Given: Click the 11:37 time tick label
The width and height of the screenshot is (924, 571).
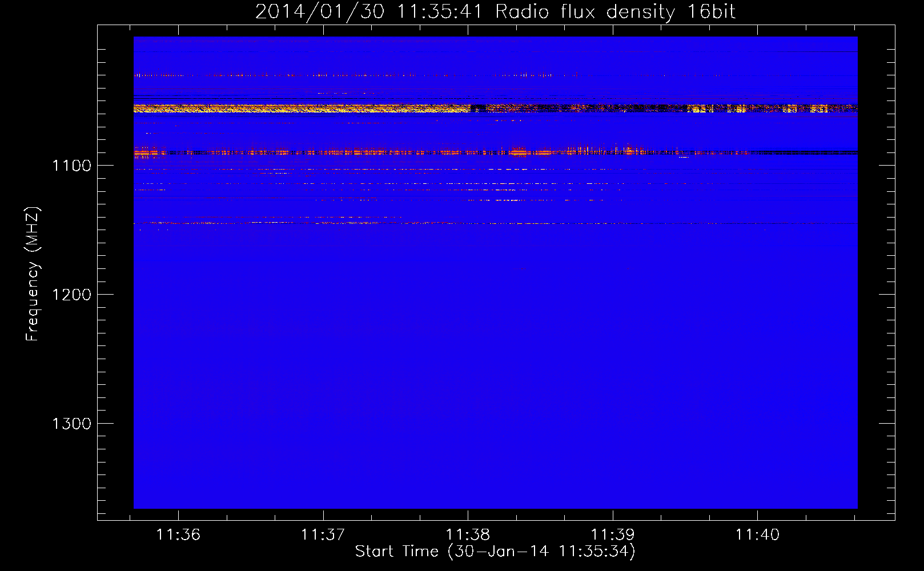Looking at the screenshot, I should point(323,535).
